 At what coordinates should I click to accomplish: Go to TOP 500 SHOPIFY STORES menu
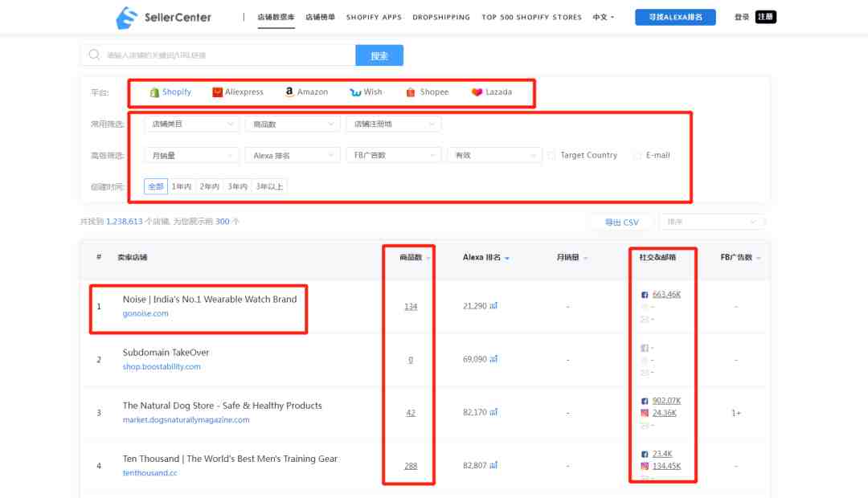(531, 17)
